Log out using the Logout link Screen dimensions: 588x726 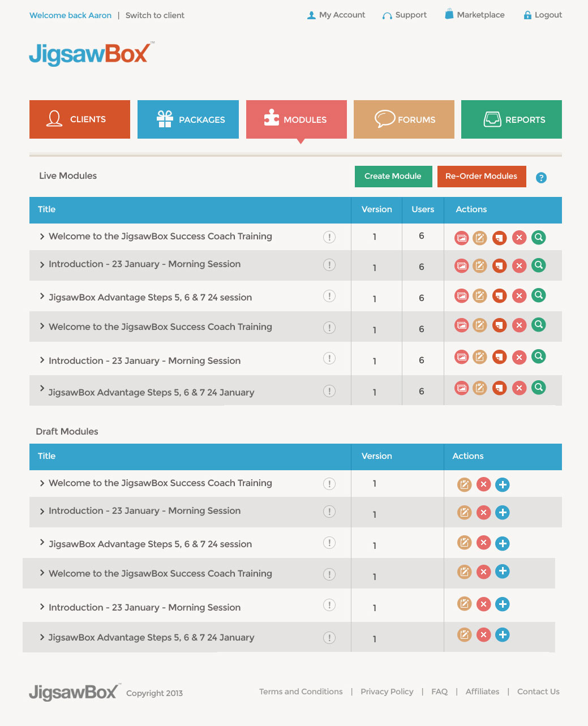(x=543, y=15)
